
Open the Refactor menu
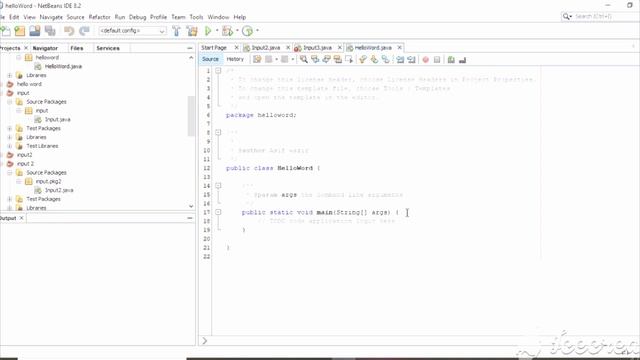pyautogui.click(x=100, y=17)
